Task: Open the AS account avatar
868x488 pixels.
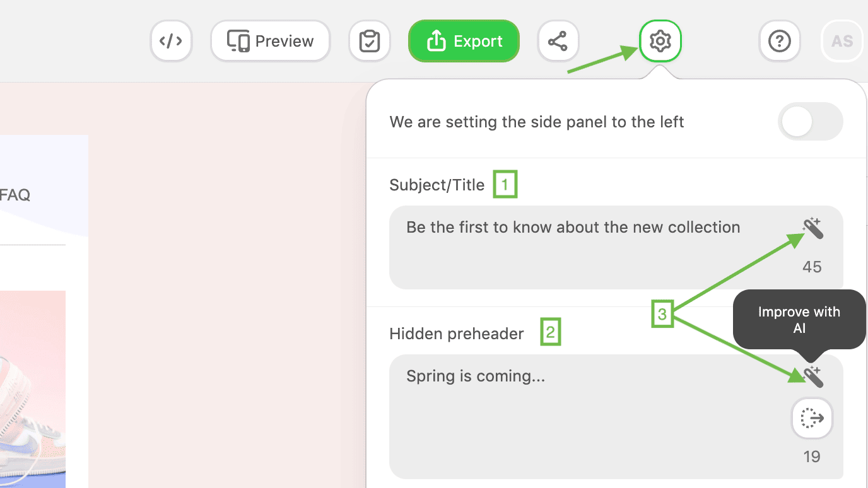Action: 842,41
